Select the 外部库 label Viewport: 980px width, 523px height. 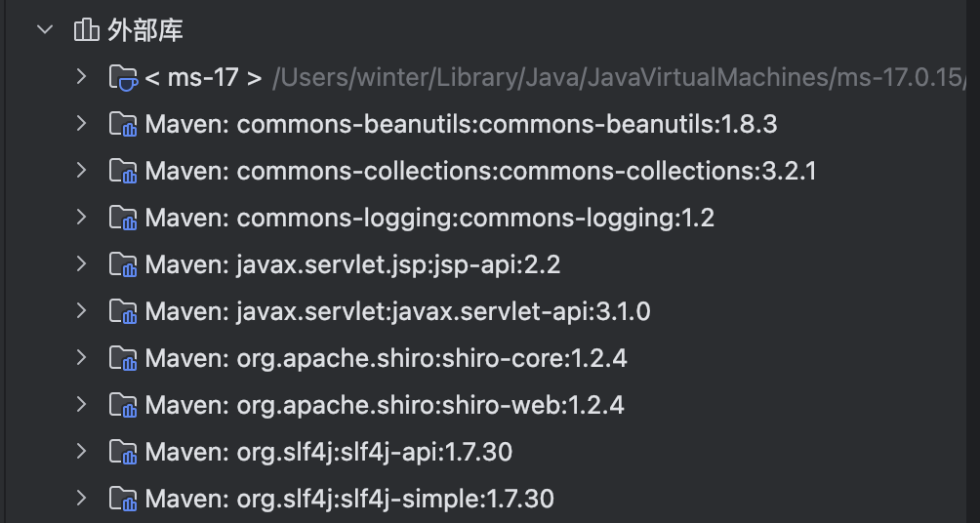pyautogui.click(x=144, y=31)
